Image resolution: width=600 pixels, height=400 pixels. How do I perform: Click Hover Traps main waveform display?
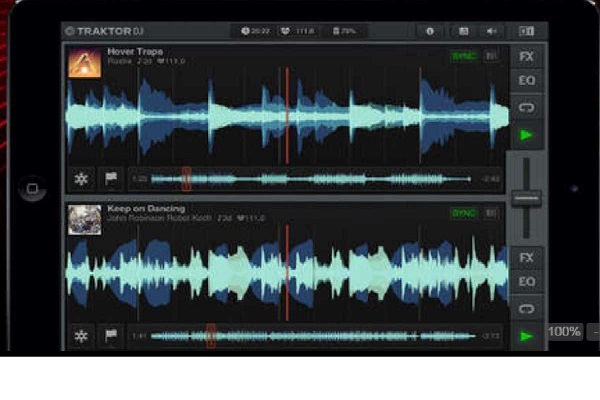click(287, 116)
